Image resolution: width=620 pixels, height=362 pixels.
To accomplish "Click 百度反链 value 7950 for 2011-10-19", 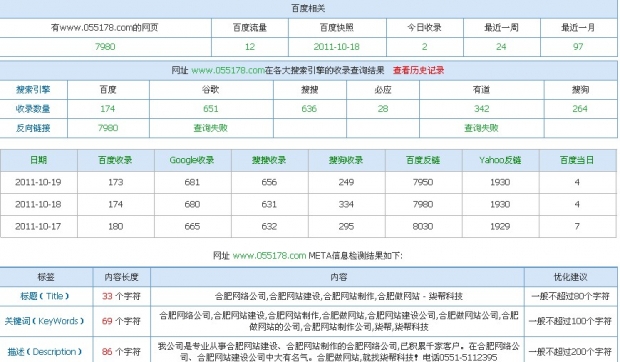I will (x=423, y=182).
